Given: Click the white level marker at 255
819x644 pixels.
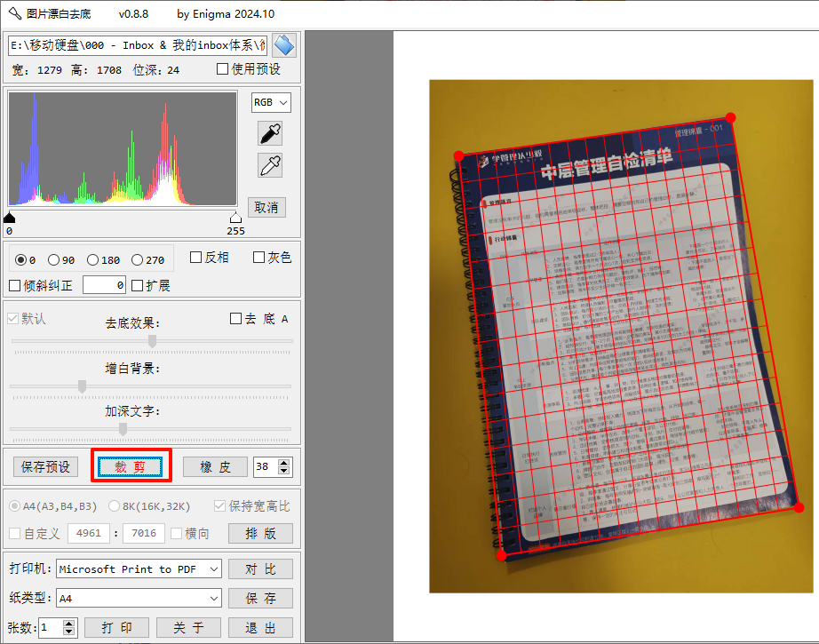Looking at the screenshot, I should [x=235, y=218].
